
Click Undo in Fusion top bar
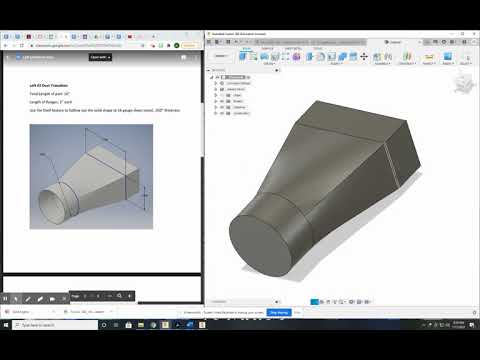[236, 42]
